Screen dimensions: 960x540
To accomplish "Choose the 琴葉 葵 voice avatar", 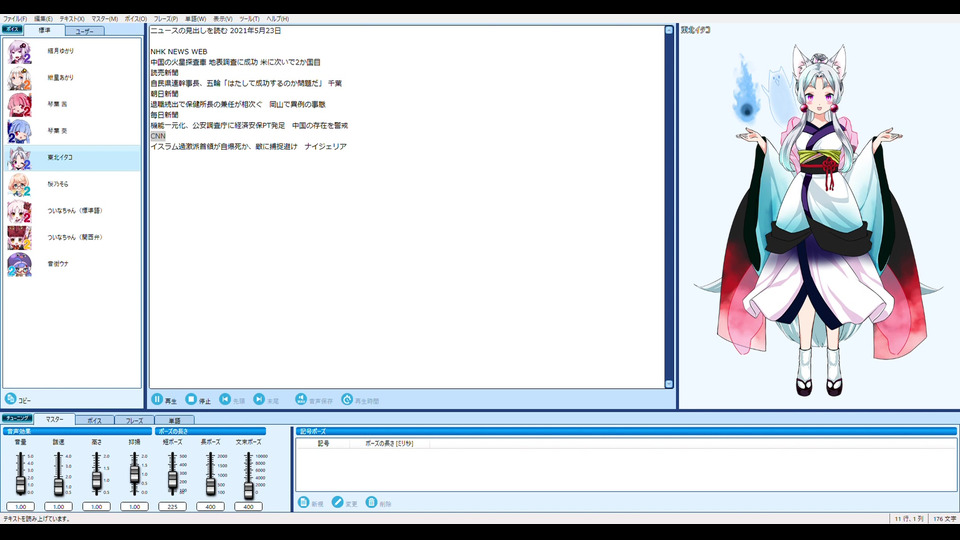I will (x=19, y=131).
